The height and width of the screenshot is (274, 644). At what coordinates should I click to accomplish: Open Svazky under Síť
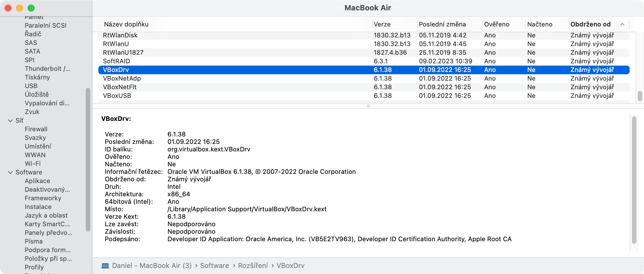pyautogui.click(x=35, y=138)
